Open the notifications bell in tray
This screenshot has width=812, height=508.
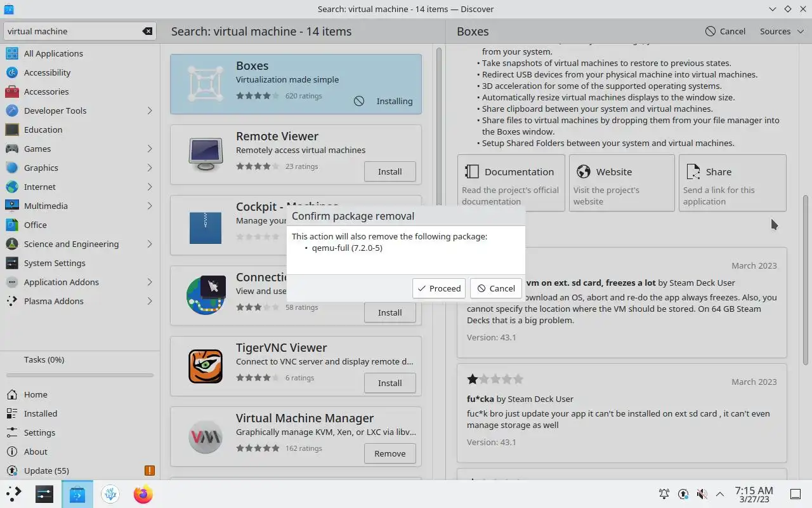pos(664,493)
